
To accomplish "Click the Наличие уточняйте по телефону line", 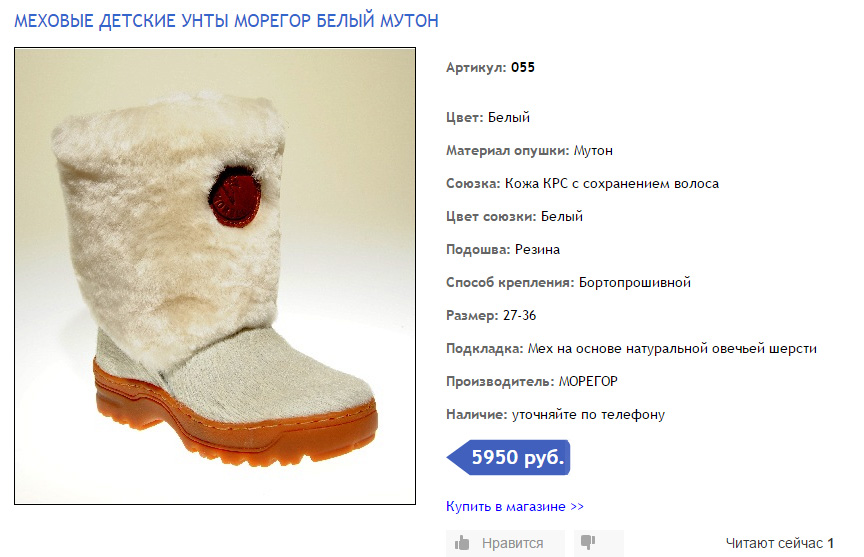I will pyautogui.click(x=555, y=414).
